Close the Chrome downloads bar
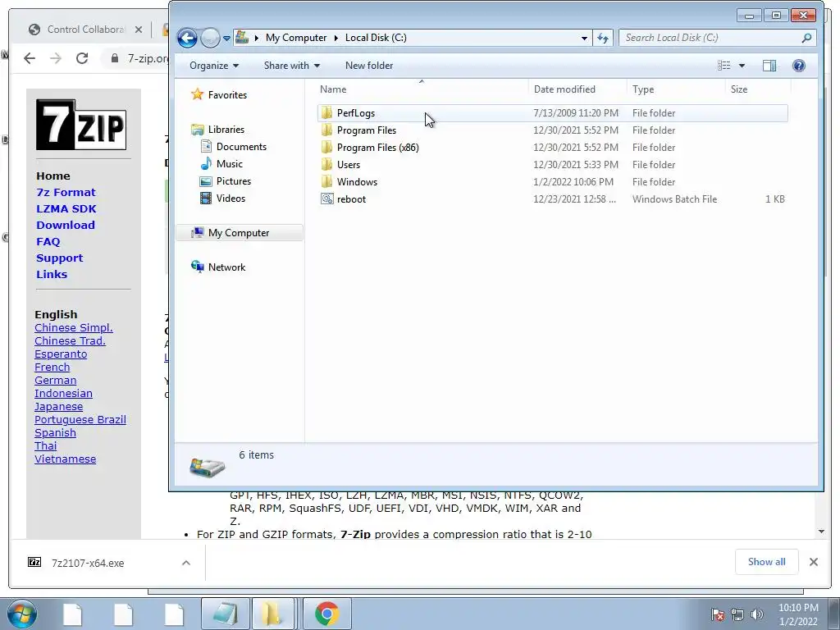This screenshot has width=840, height=630. (813, 561)
